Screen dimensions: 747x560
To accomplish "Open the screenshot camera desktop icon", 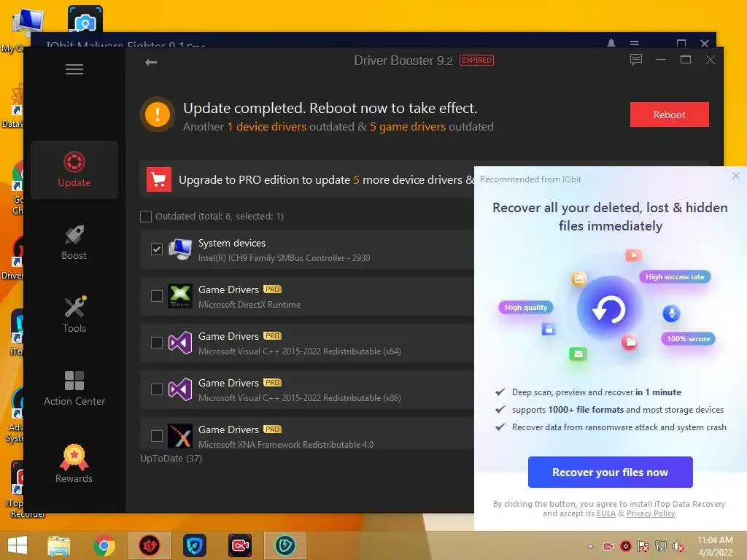I will (85, 19).
